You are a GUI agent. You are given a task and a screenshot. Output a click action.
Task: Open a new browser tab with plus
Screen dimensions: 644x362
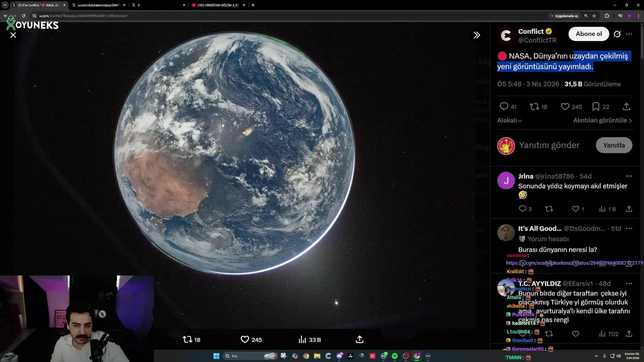point(253,5)
